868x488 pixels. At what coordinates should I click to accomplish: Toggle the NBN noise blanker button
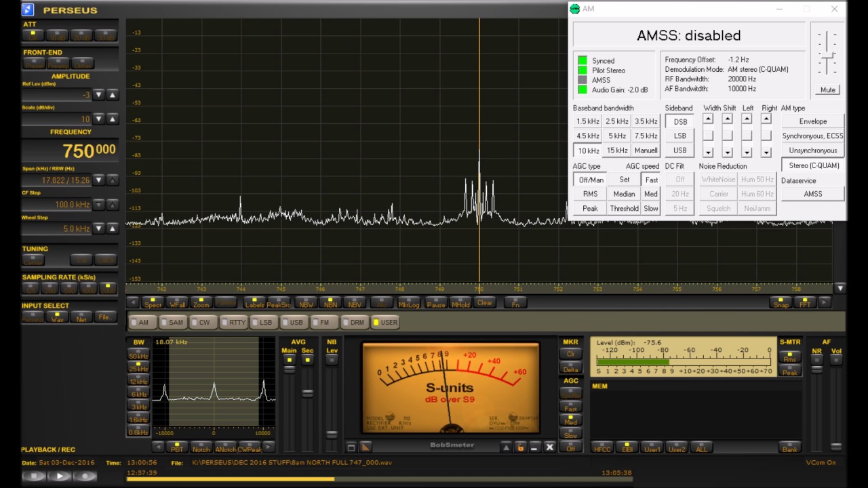coord(330,303)
